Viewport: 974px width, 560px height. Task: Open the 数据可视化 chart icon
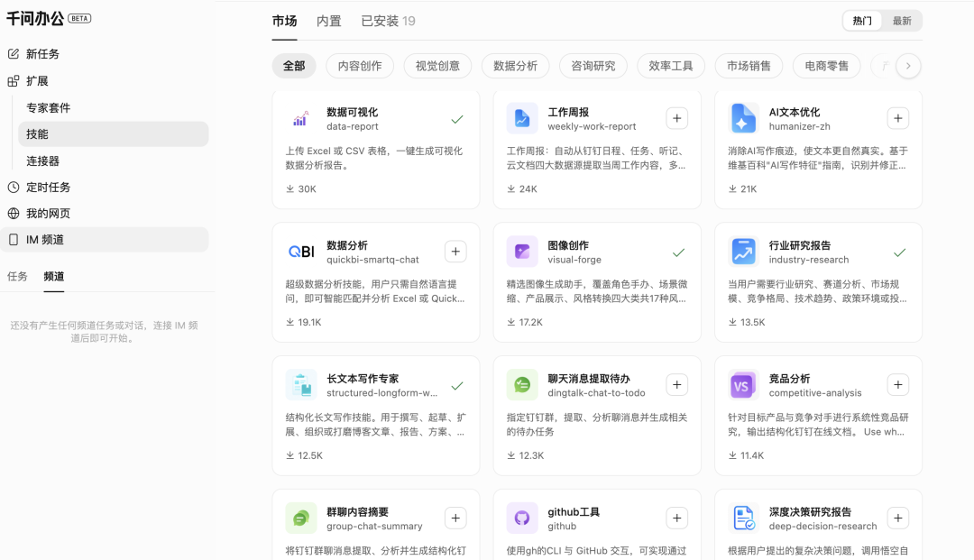300,118
